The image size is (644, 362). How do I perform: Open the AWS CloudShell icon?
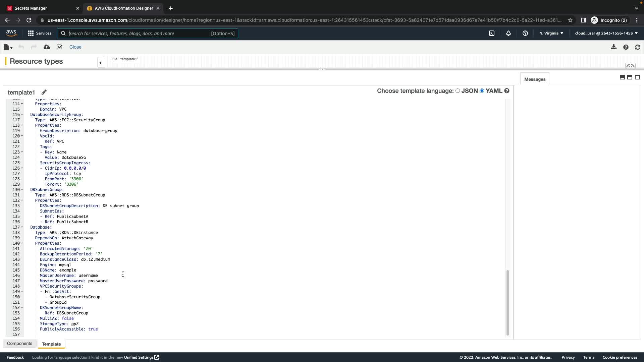[492, 33]
